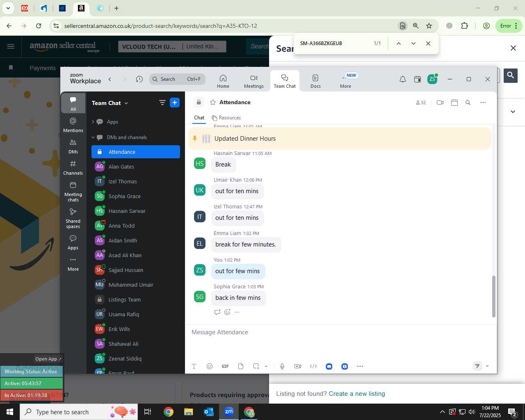Open Zoom calendar icon in header
Viewport: 525px width, 420px height.
[x=418, y=79]
